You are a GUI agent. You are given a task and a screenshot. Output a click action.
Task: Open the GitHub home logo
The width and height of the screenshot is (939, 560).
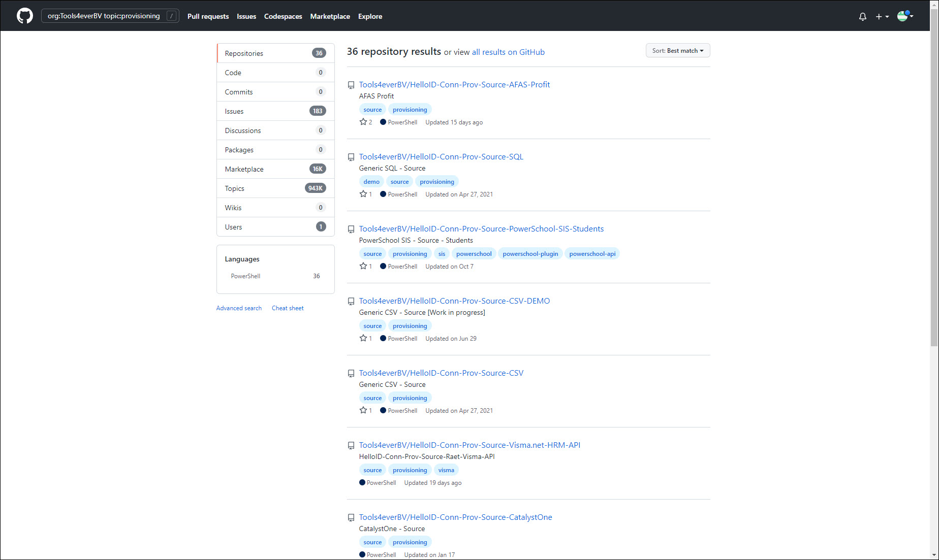pyautogui.click(x=25, y=16)
